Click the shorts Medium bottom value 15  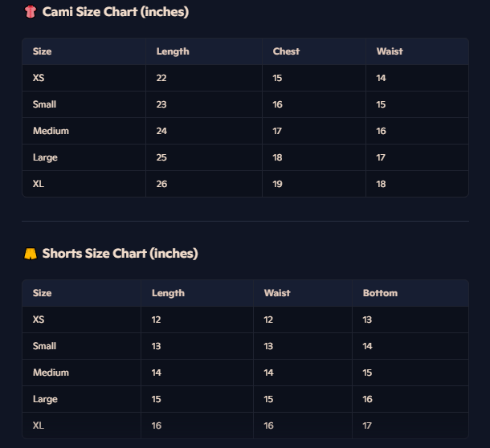point(367,373)
